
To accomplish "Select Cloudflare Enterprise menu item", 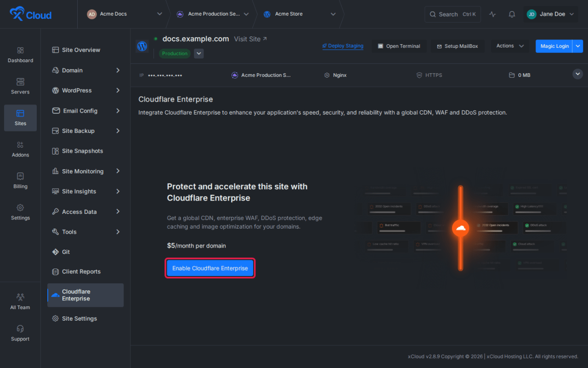I will (85, 295).
